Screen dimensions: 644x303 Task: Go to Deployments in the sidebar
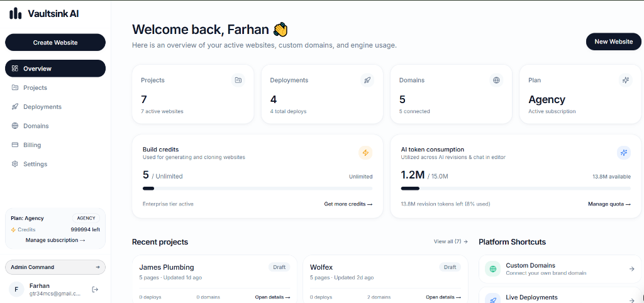tap(55, 107)
